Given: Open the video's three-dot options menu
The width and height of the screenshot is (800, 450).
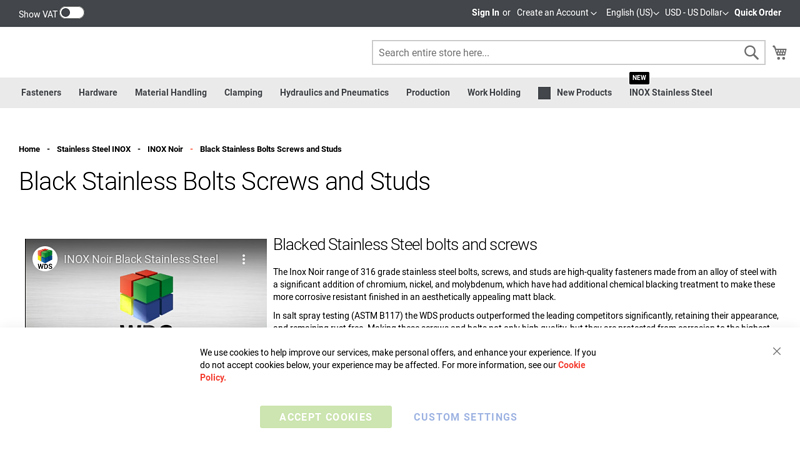Looking at the screenshot, I should (x=244, y=259).
